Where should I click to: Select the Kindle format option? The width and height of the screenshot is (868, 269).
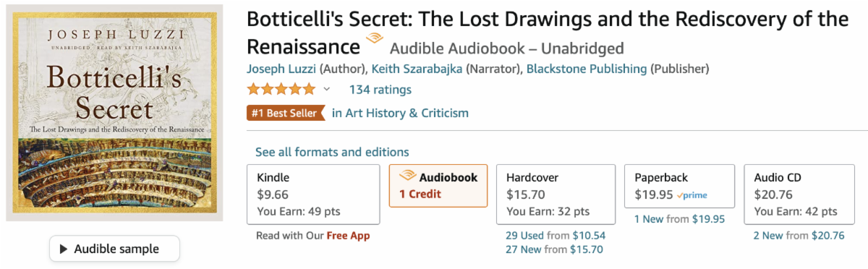point(313,195)
